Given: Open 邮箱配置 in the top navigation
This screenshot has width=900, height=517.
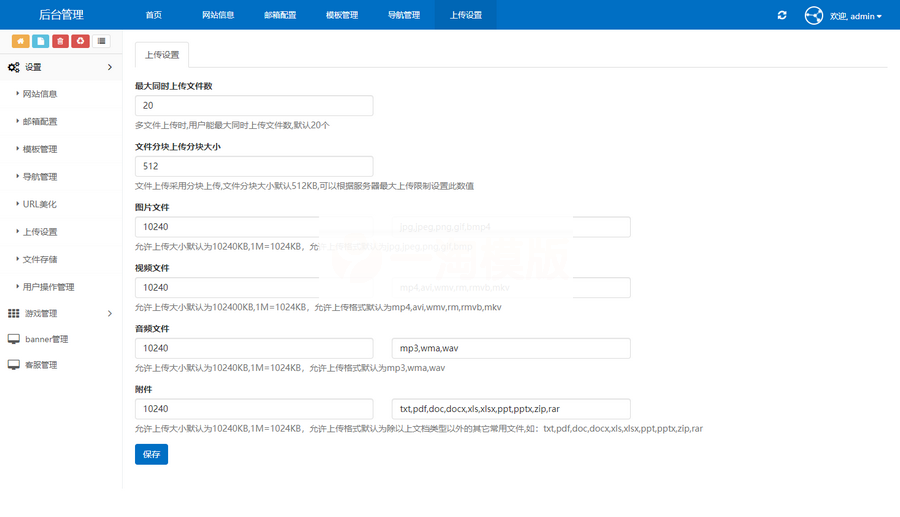Looking at the screenshot, I should pos(280,15).
